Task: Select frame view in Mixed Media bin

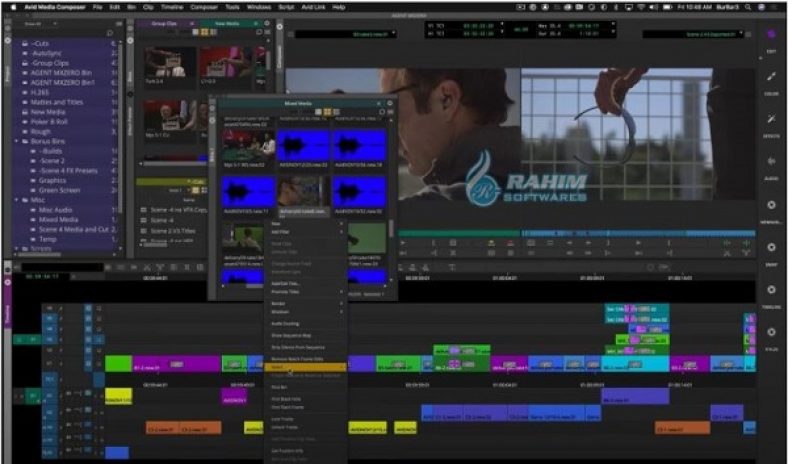Action: coord(327,112)
